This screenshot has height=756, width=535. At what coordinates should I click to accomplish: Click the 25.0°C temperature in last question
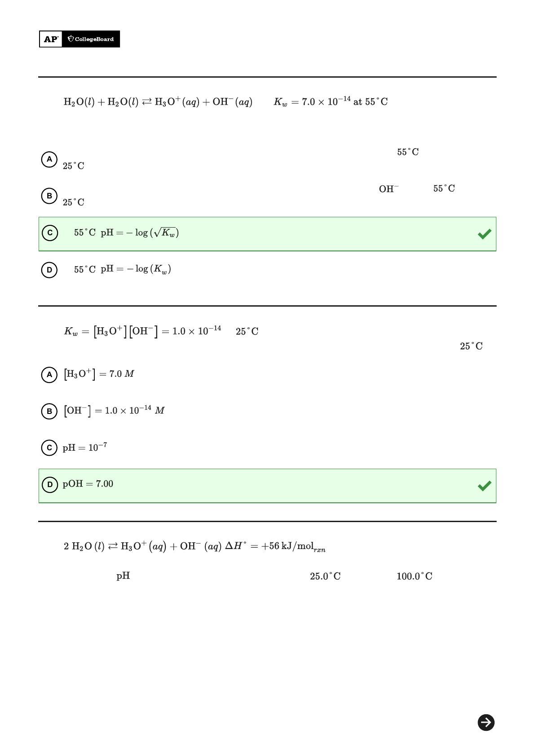tap(325, 576)
